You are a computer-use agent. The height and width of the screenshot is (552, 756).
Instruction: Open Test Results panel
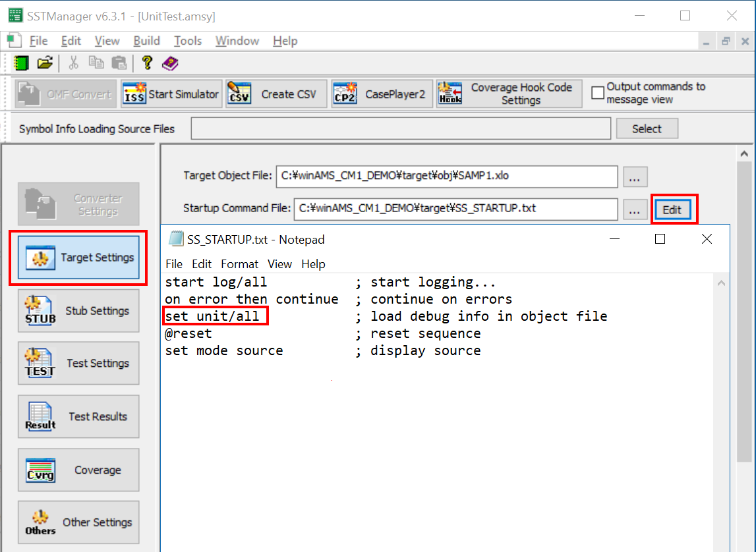pos(78,417)
